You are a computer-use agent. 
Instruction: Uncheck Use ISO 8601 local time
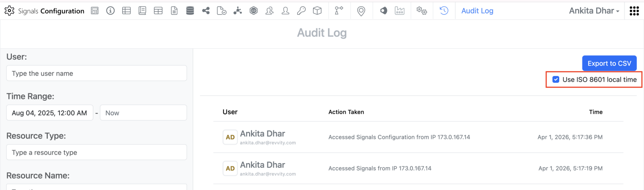click(556, 80)
